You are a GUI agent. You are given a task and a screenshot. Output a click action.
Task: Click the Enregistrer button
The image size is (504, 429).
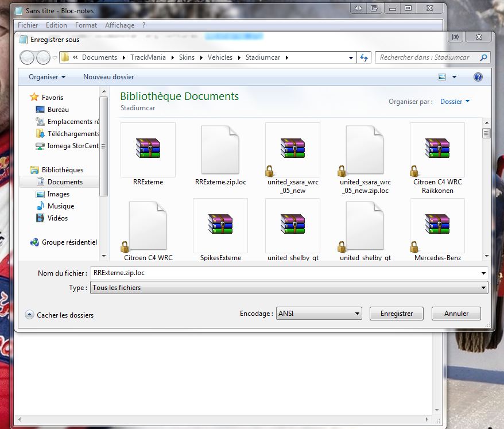tap(396, 313)
